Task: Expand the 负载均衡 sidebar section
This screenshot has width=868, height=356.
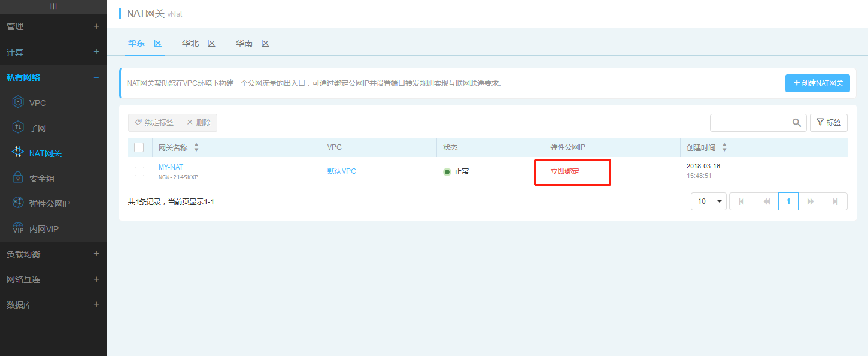Action: point(96,254)
